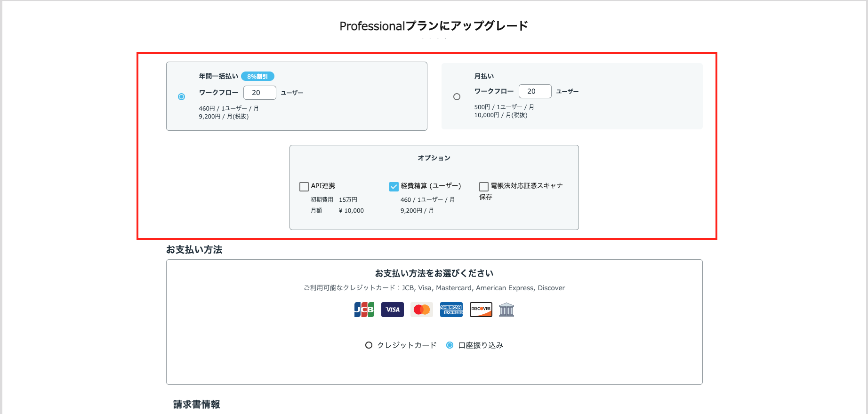Click the Professionalプランにアップグレード title

pyautogui.click(x=434, y=26)
